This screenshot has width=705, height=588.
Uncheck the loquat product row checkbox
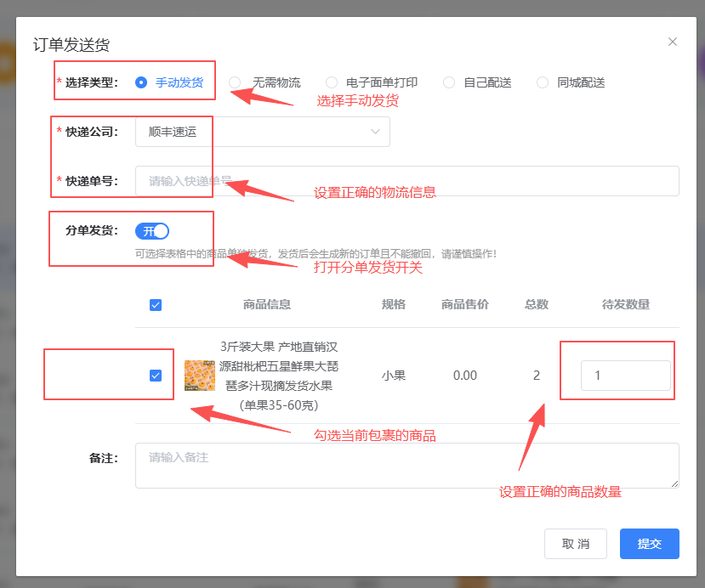[x=156, y=376]
